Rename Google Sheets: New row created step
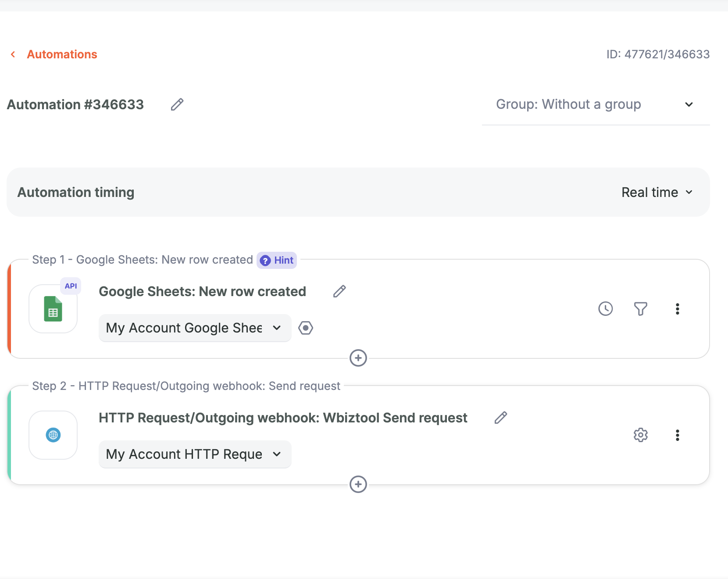The image size is (728, 579). [339, 291]
